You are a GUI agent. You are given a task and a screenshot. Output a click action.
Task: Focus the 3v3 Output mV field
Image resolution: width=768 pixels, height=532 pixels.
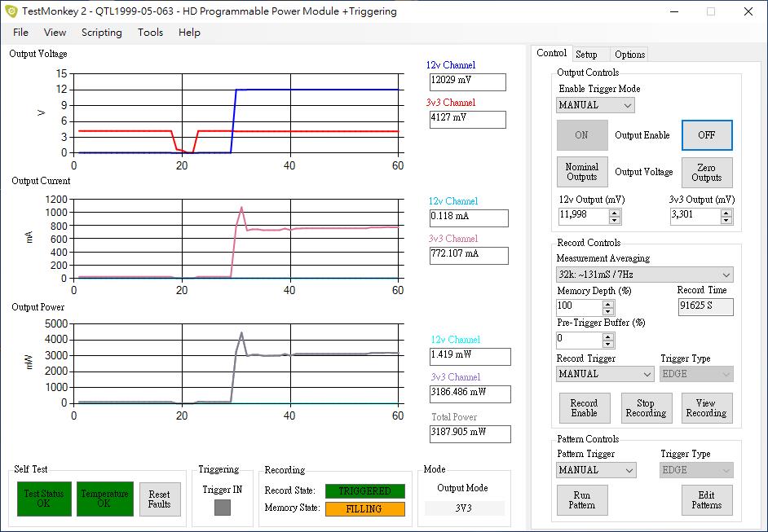click(695, 216)
